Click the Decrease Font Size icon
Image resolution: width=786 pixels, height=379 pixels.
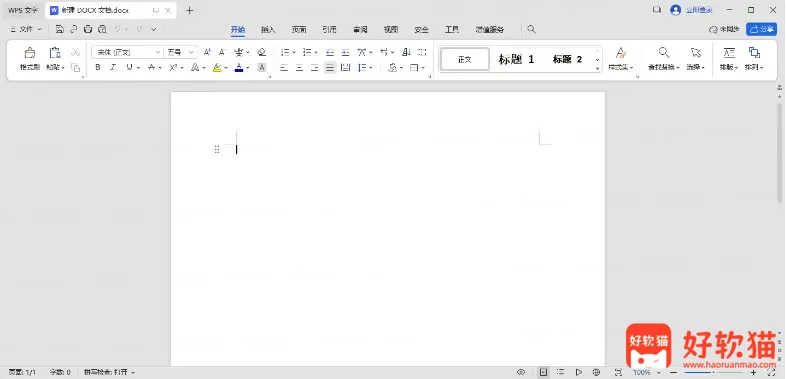coord(222,52)
